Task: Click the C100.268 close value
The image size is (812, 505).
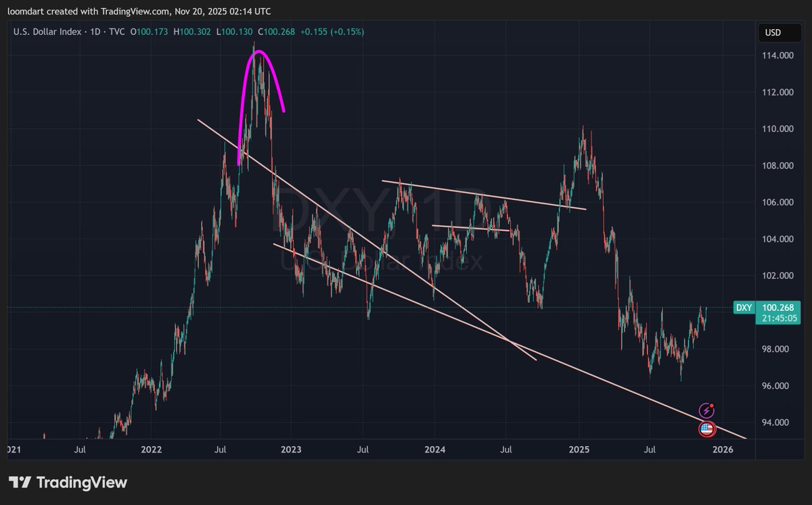Action: [x=277, y=32]
